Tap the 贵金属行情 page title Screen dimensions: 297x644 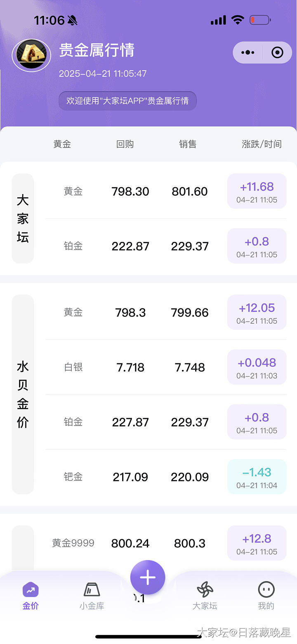[x=97, y=50]
